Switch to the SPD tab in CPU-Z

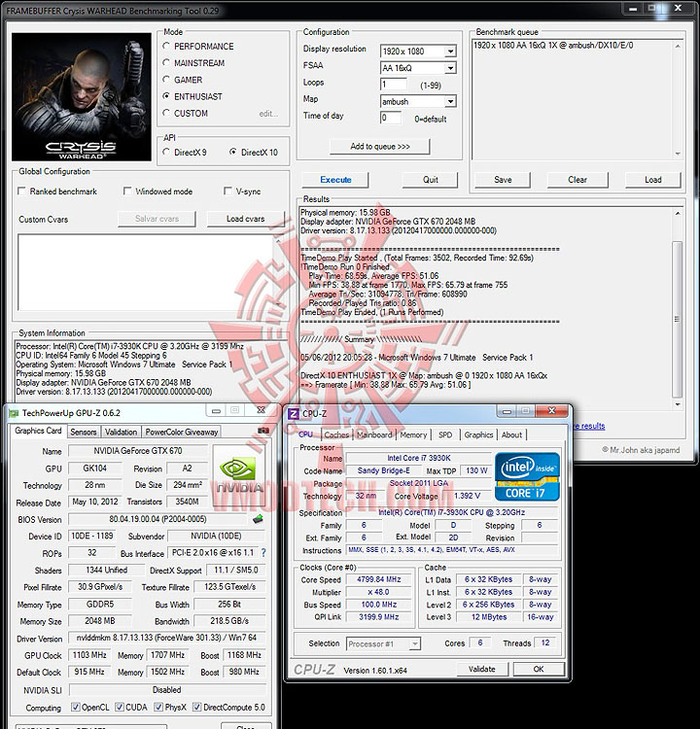[445, 434]
